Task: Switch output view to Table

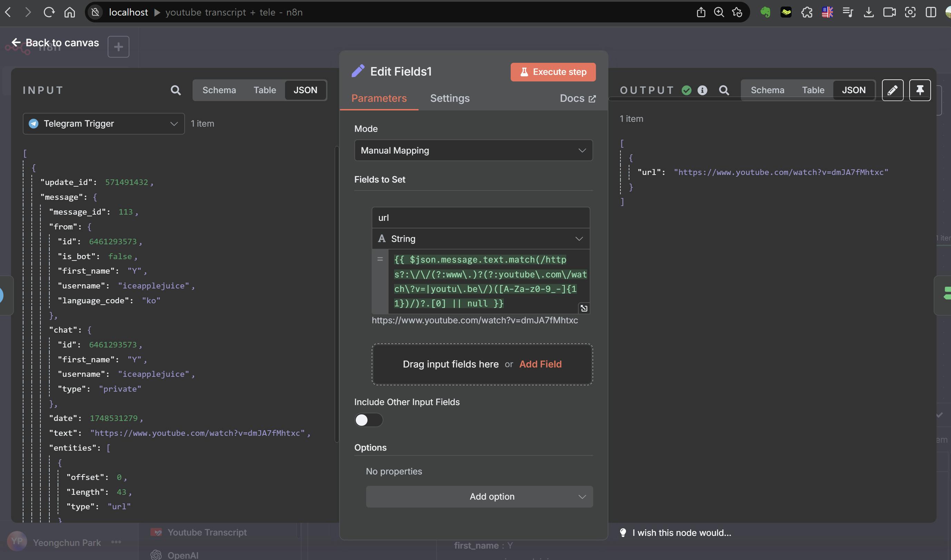Action: tap(813, 90)
